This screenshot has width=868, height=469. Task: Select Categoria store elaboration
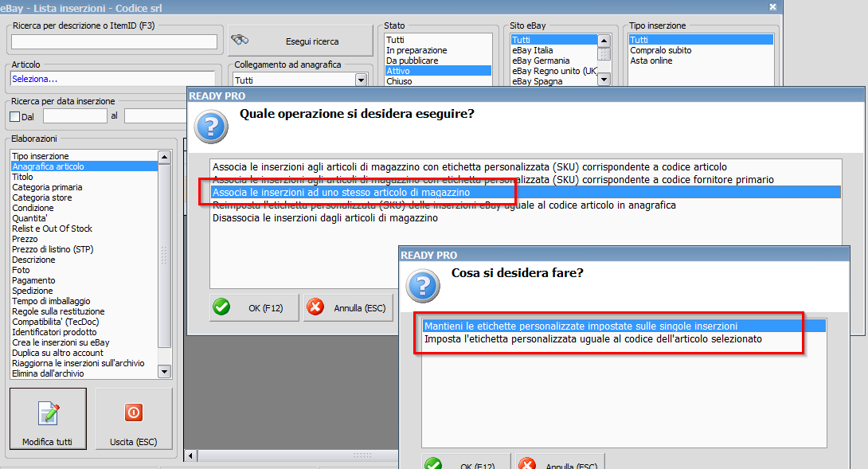[84, 197]
